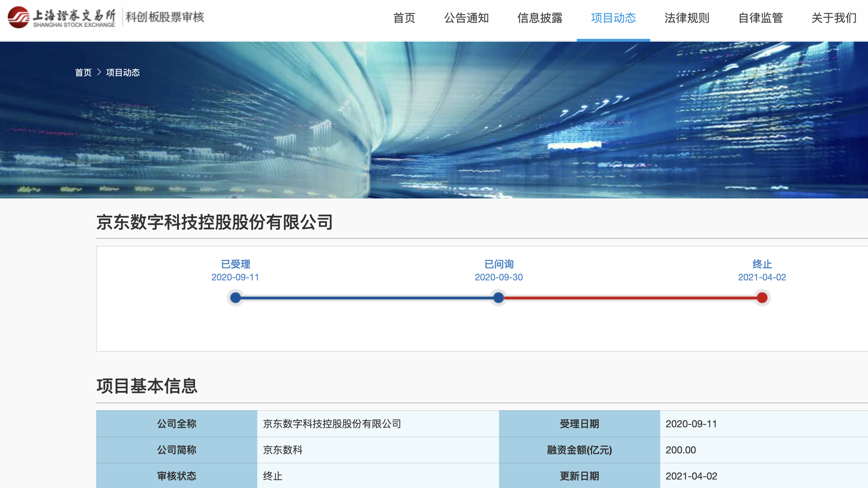Click the 终止 stage label
The width and height of the screenshot is (868, 488).
tap(762, 264)
